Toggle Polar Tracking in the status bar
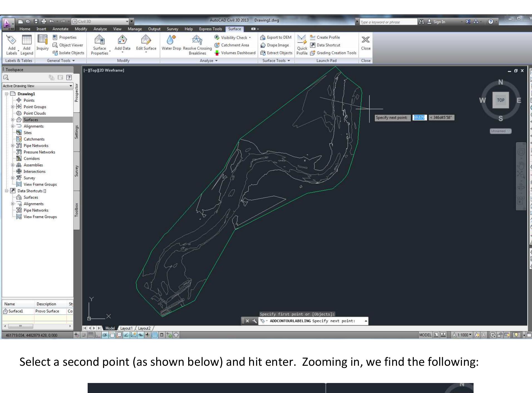Image resolution: width=532 pixels, height=393 pixels. [105, 335]
